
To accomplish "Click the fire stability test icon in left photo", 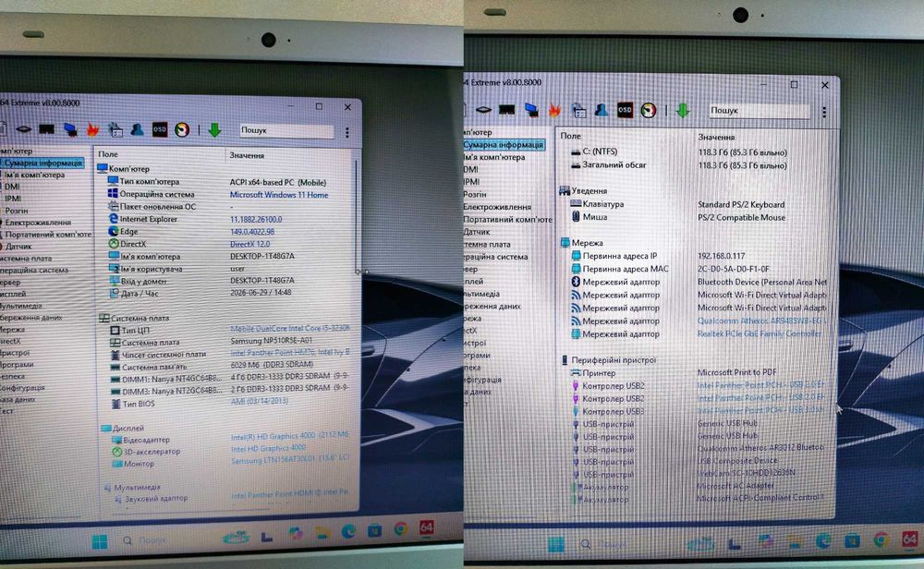I will click(x=92, y=129).
